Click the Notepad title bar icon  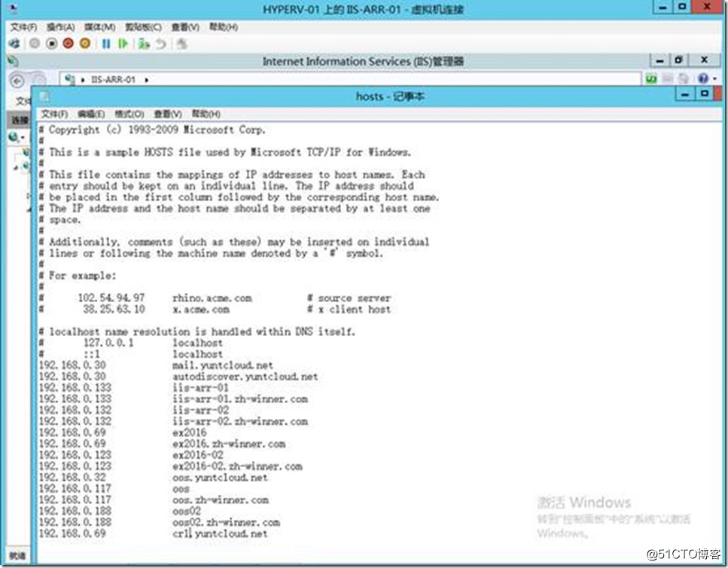44,96
